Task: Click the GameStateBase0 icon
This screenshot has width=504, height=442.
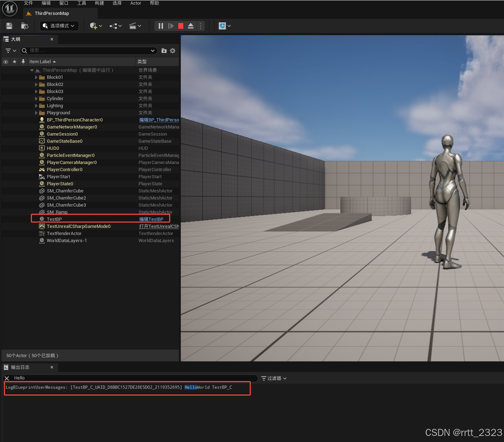Action: click(42, 141)
